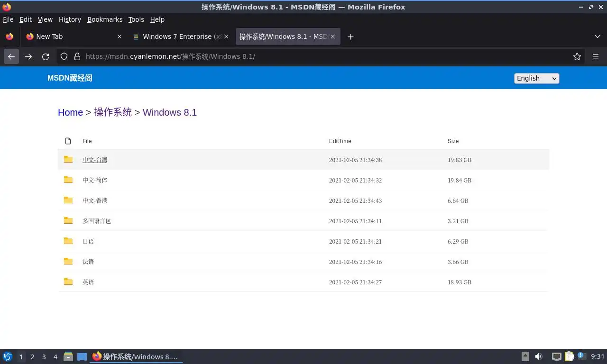Click the network tray icon
Viewport: 607px width, 364px height.
click(557, 356)
